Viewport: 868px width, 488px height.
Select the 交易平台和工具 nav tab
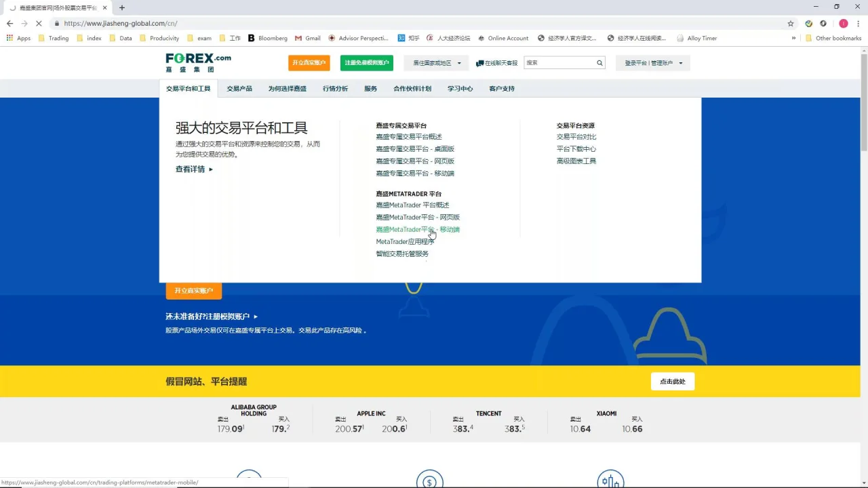tap(189, 89)
